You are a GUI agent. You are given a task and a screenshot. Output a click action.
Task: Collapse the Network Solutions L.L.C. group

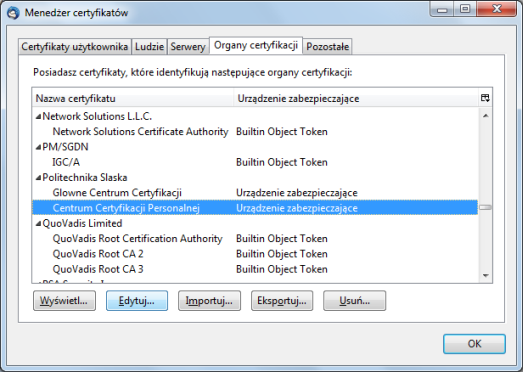point(38,116)
